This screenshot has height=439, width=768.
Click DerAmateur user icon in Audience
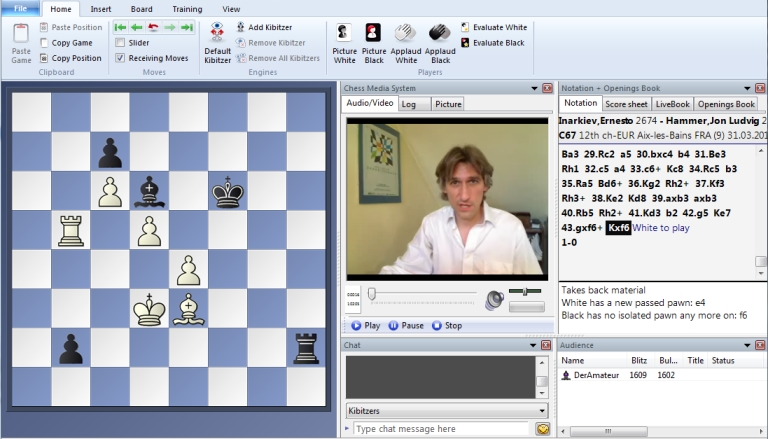pos(566,375)
